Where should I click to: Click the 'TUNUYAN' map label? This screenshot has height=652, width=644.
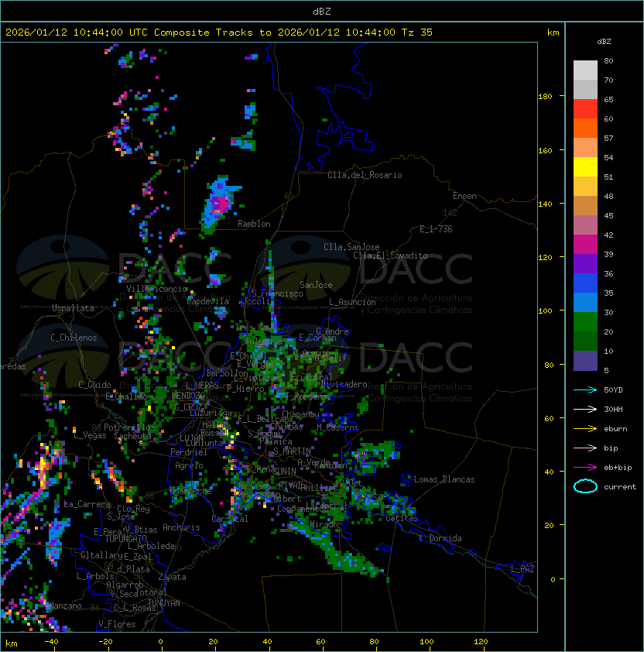(164, 603)
